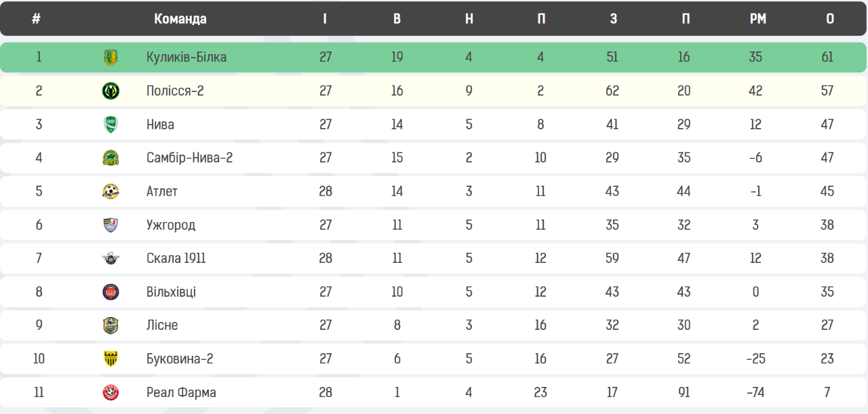
Task: Click the Ужгород shield crest
Action: (111, 225)
